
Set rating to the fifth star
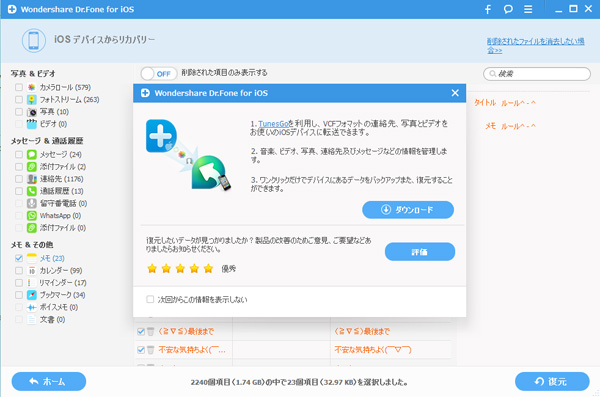(208, 268)
